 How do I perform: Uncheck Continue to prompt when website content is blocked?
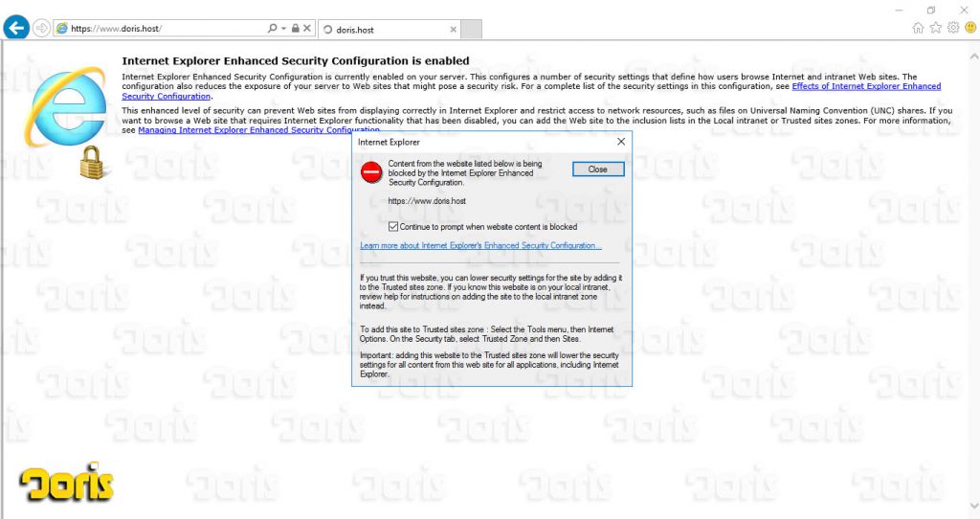pos(393,226)
